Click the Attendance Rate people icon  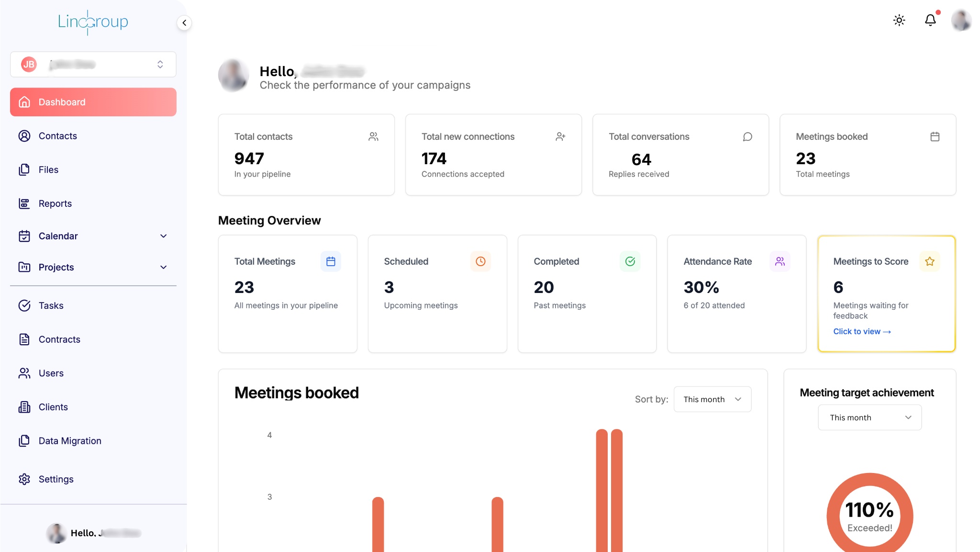[780, 261]
